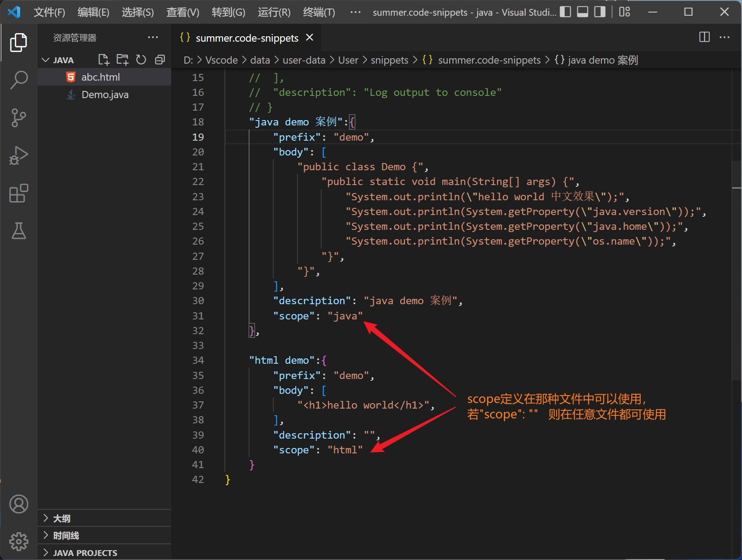
Task: Open explorer panel more actions menu
Action: (x=153, y=38)
